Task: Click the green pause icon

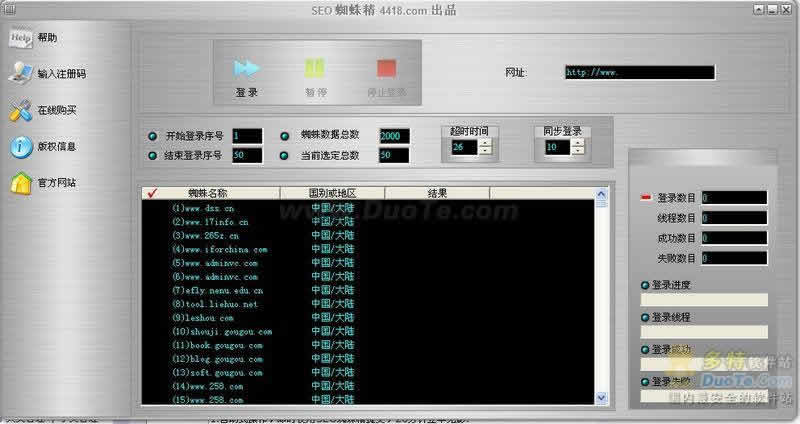Action: pyautogui.click(x=315, y=68)
